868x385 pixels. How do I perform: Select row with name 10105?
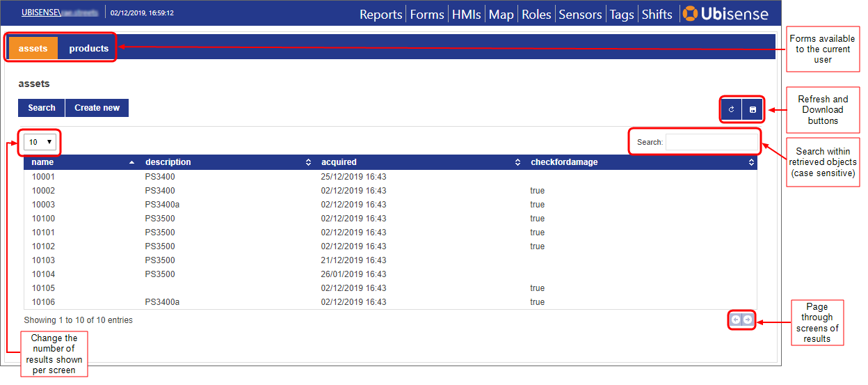[390, 288]
